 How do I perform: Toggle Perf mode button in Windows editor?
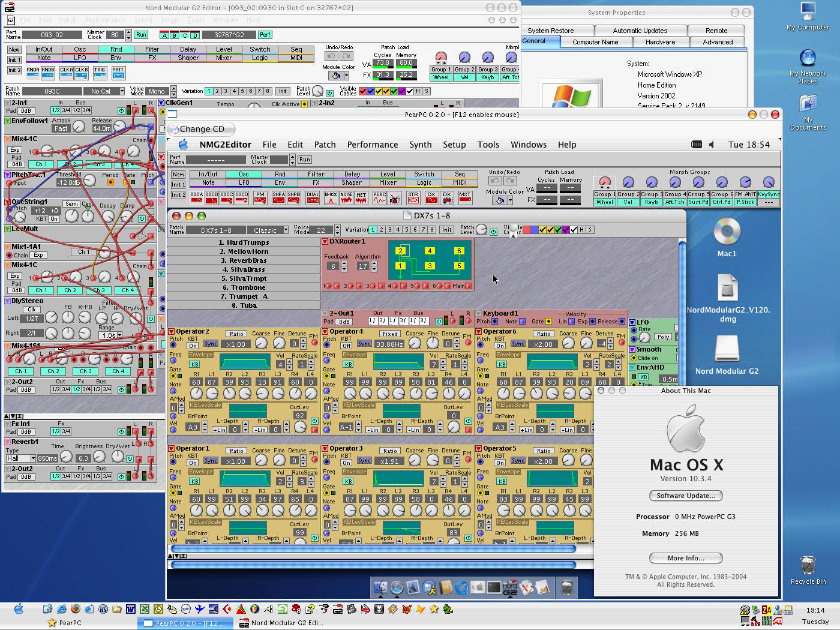[265, 35]
